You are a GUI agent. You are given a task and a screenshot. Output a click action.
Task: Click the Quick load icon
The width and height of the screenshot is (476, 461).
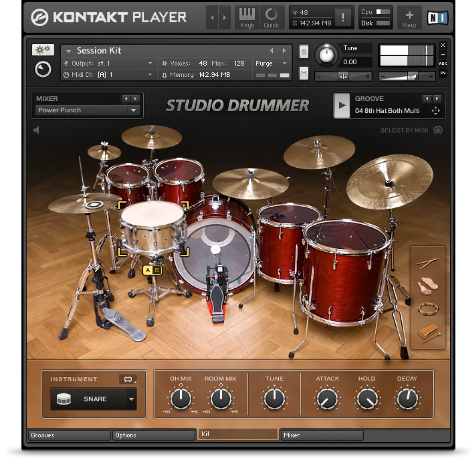pos(271,18)
